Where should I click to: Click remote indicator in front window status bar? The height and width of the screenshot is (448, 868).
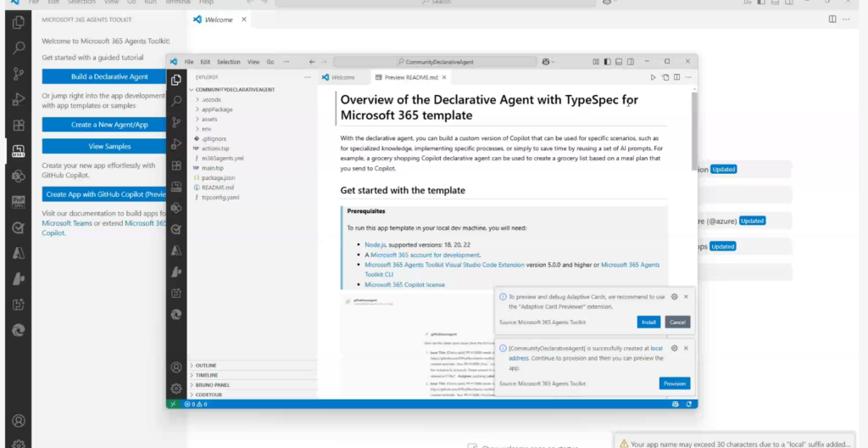[x=173, y=404]
